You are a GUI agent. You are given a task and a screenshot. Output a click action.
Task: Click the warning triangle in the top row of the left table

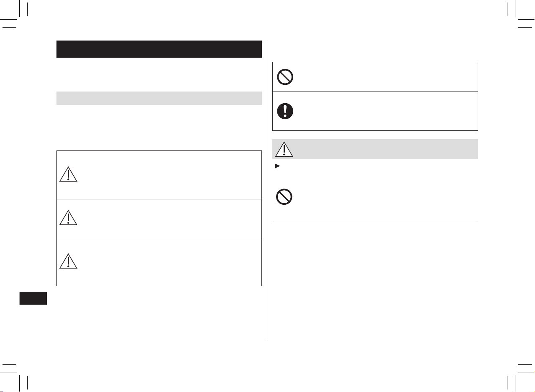(x=68, y=173)
